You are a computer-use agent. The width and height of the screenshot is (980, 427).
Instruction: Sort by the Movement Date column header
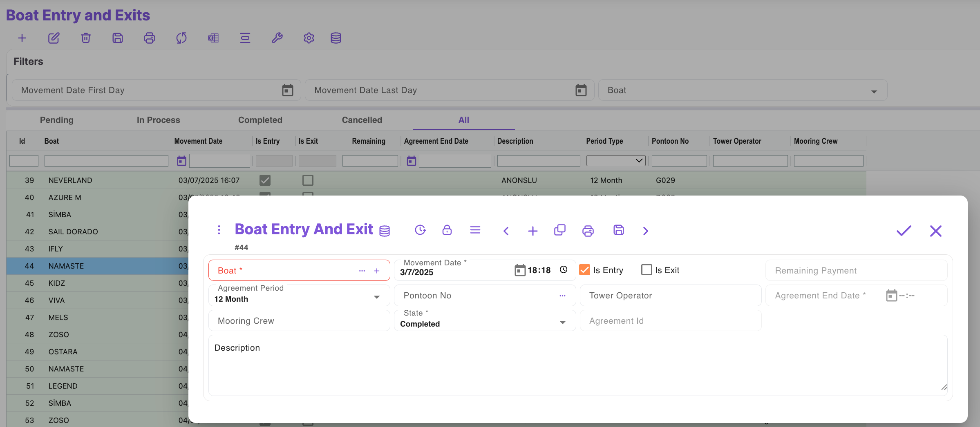click(x=198, y=141)
